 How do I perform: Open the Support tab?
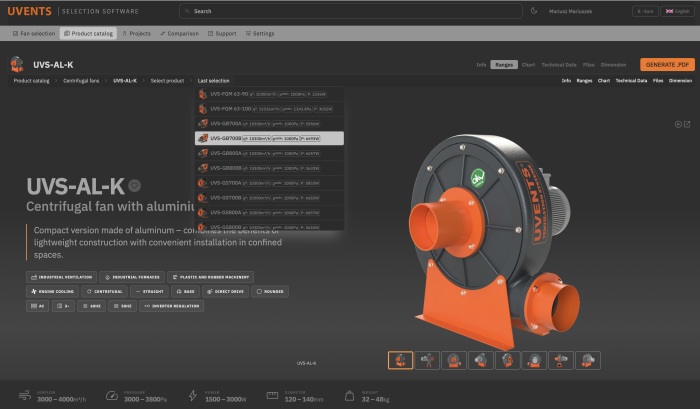point(222,33)
